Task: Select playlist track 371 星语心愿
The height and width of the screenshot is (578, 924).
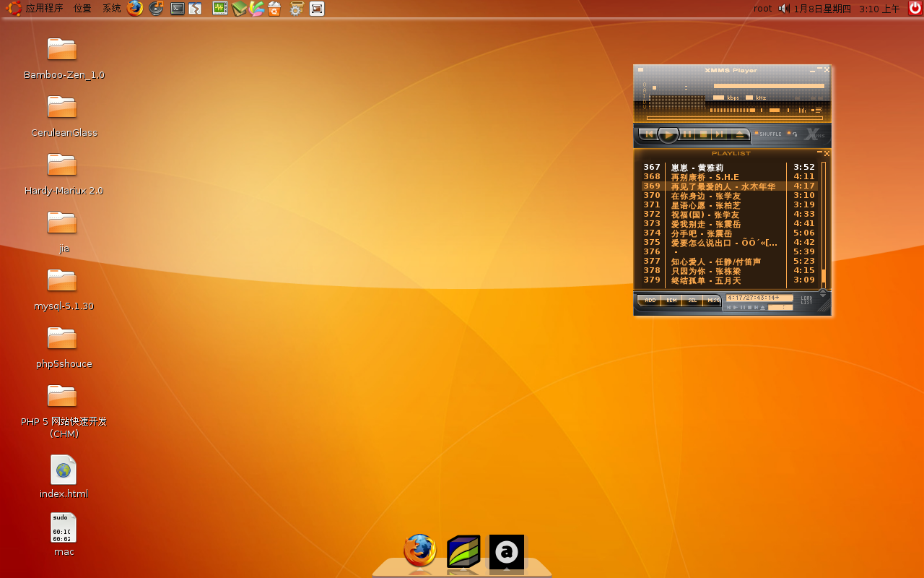Action: tap(729, 205)
